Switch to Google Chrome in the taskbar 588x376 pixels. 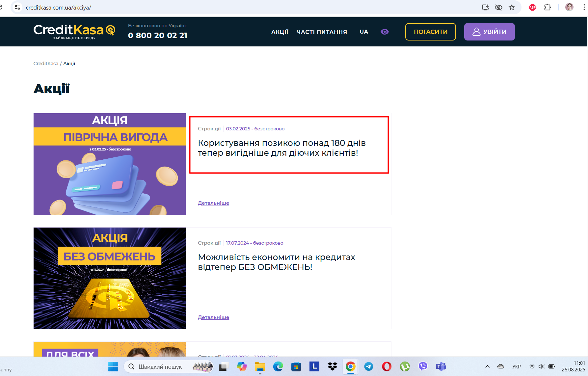pyautogui.click(x=351, y=366)
